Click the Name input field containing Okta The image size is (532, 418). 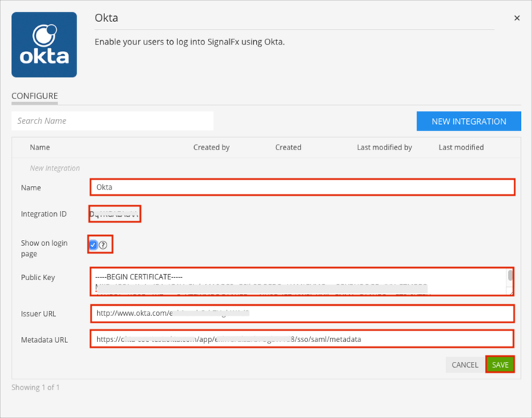pos(302,187)
